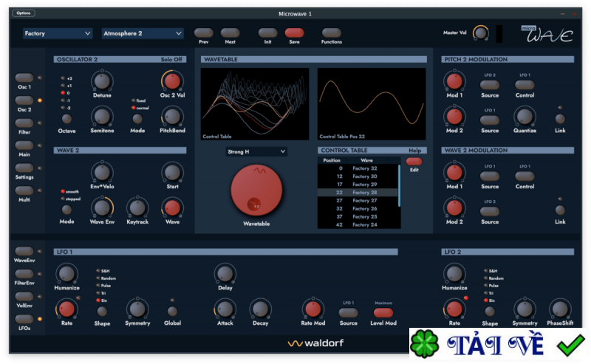The image size is (591, 364).
Task: Switch to the Osc 1 page
Action: 24,78
